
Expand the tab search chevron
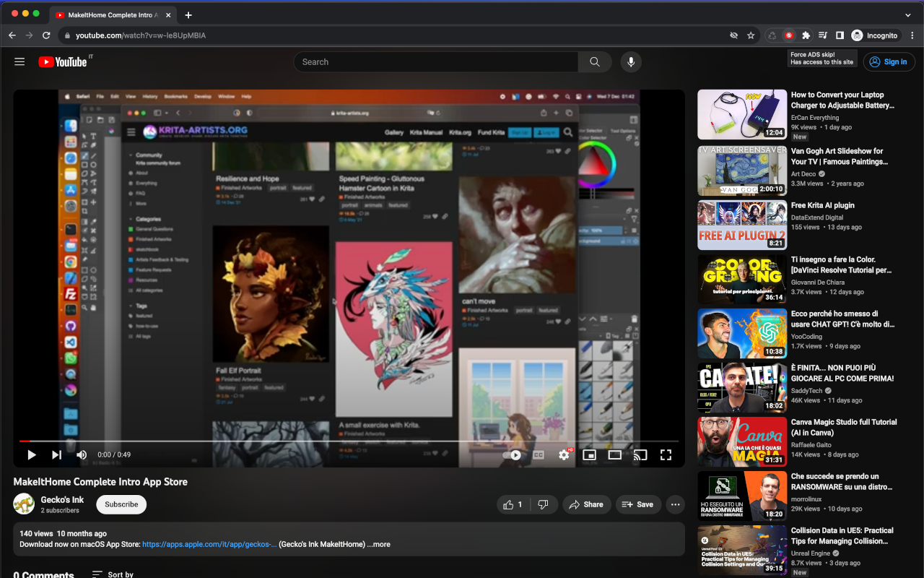[x=908, y=14]
